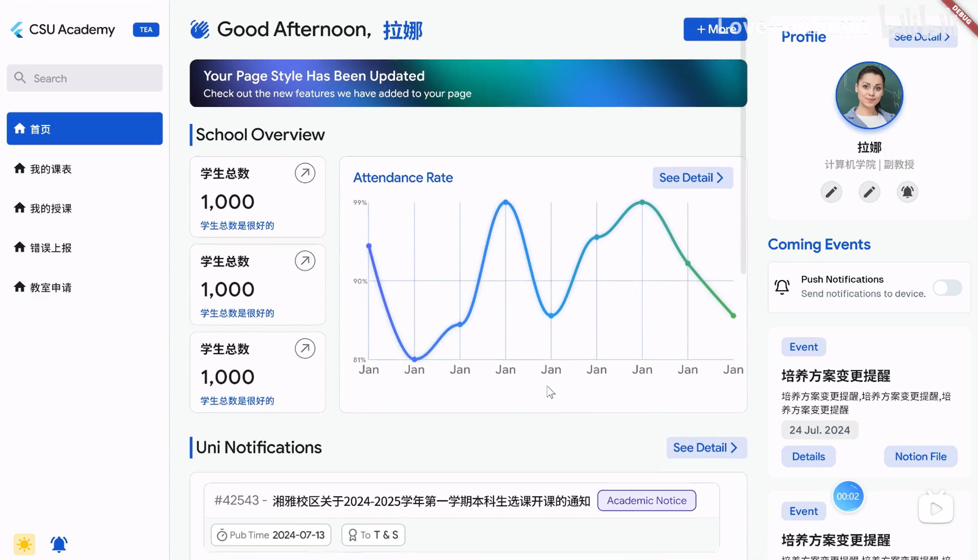Open arrow icon on first 学生总数 card
This screenshot has height=560, width=978.
[305, 173]
